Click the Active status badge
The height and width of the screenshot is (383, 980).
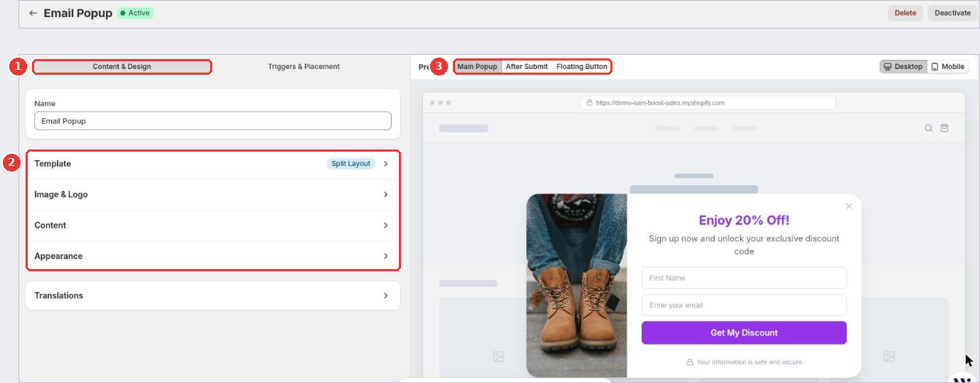(135, 13)
